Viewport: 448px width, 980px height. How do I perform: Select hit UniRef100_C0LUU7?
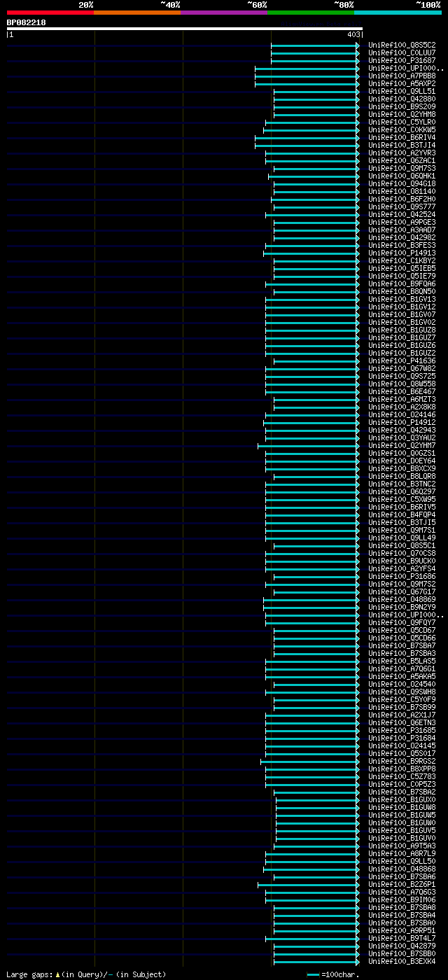[402, 52]
